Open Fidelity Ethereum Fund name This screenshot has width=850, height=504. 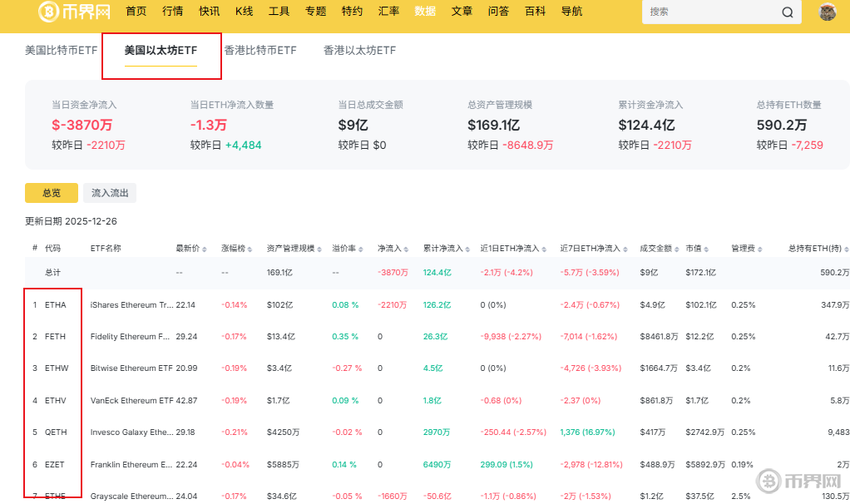130,337
